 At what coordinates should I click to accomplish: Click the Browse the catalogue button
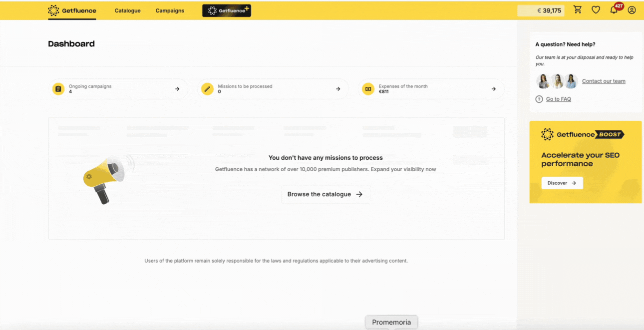click(x=325, y=194)
